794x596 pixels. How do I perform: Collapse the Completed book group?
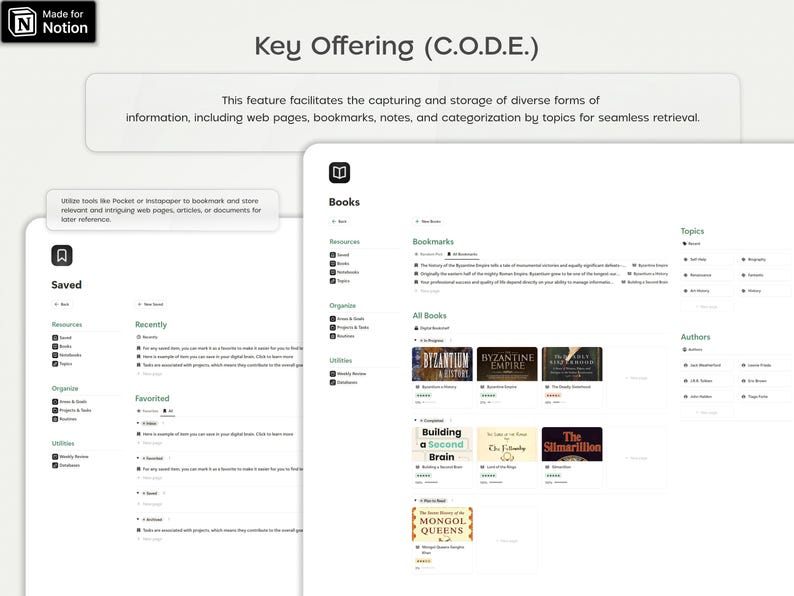[416, 420]
